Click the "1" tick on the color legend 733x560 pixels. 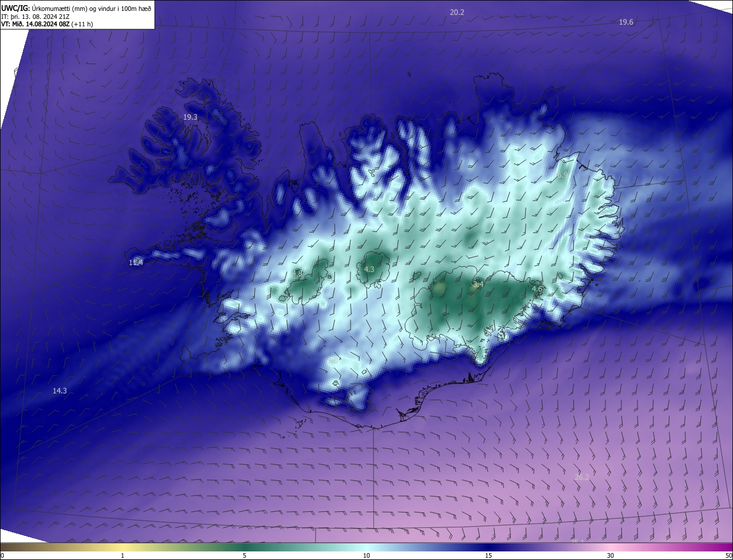(123, 555)
